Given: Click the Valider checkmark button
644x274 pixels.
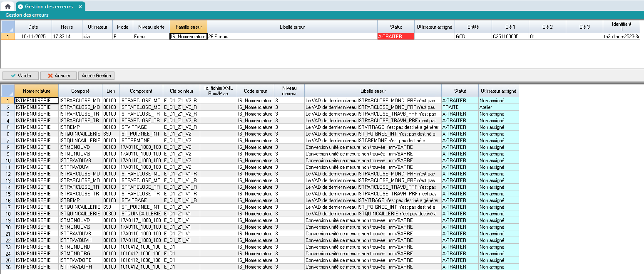Looking at the screenshot, I should coord(21,76).
